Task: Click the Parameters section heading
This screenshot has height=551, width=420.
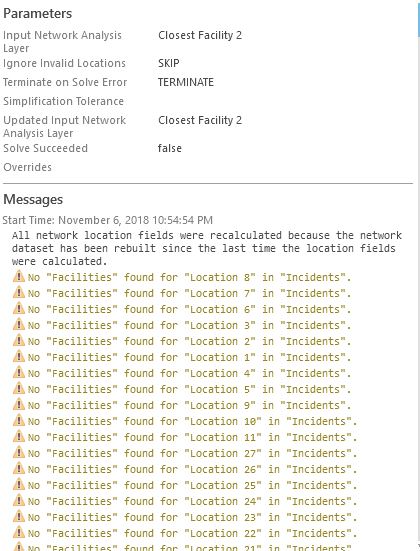Action: (38, 13)
